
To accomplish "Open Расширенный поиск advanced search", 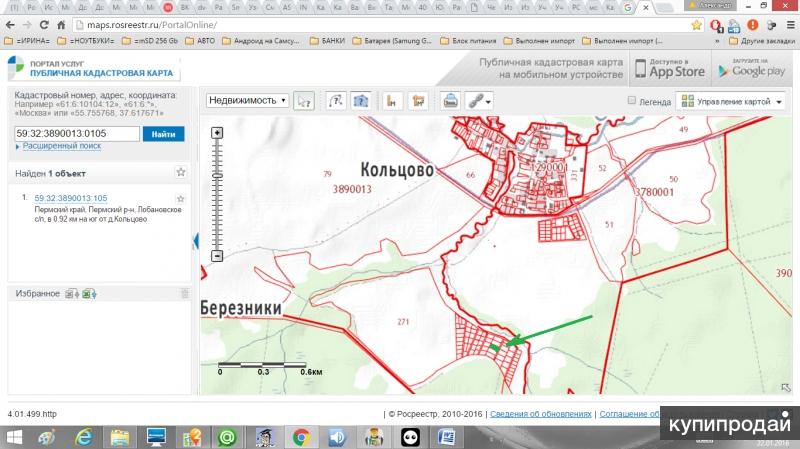I will (61, 146).
